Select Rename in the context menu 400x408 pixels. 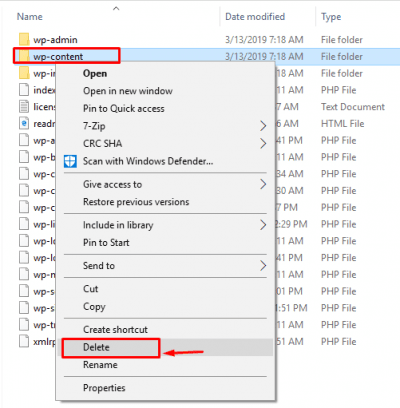pos(100,365)
